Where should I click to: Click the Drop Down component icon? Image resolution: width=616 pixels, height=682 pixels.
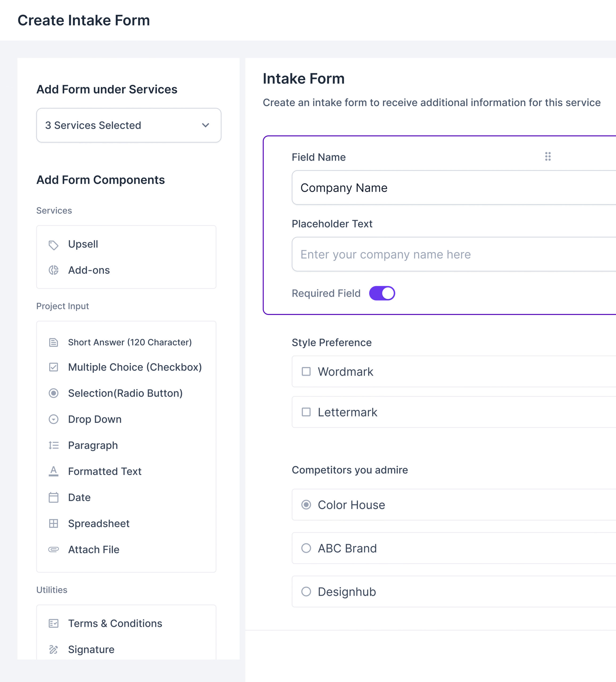click(x=54, y=420)
